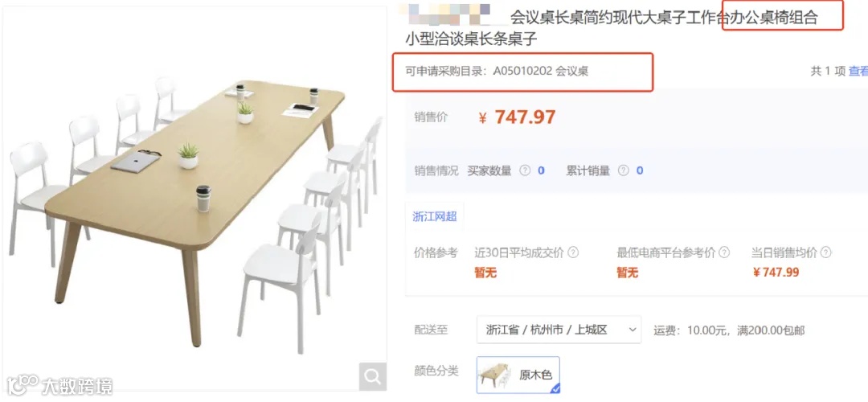Click the 买家数量 count value 0

[x=542, y=170]
